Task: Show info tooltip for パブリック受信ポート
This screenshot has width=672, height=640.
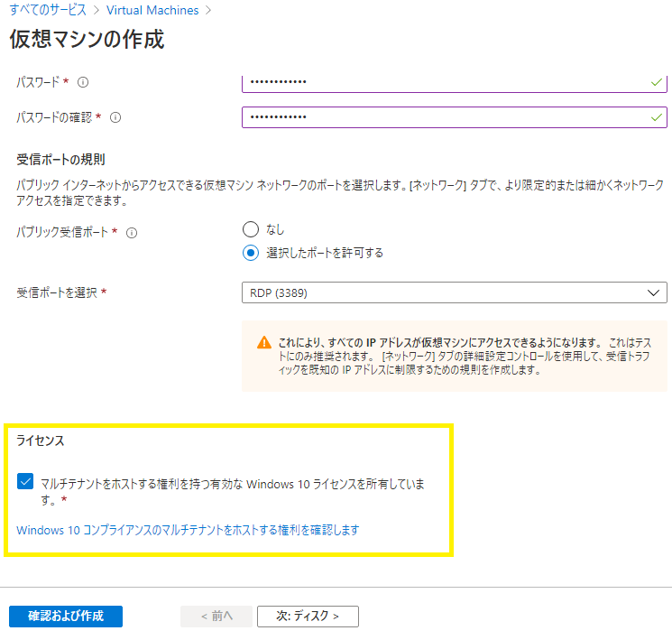Action: (132, 233)
